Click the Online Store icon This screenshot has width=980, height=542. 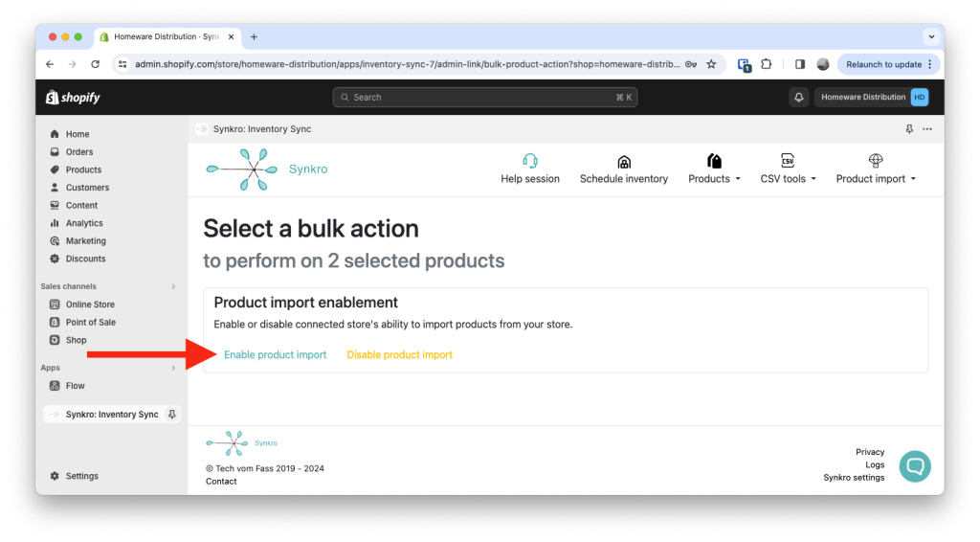click(55, 305)
